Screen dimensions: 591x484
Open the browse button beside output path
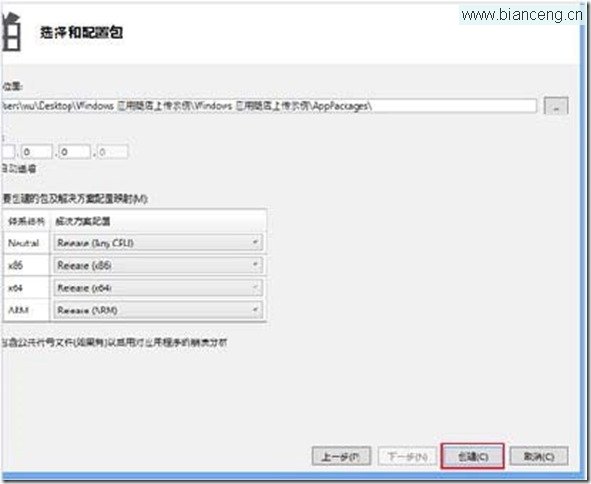(x=556, y=107)
